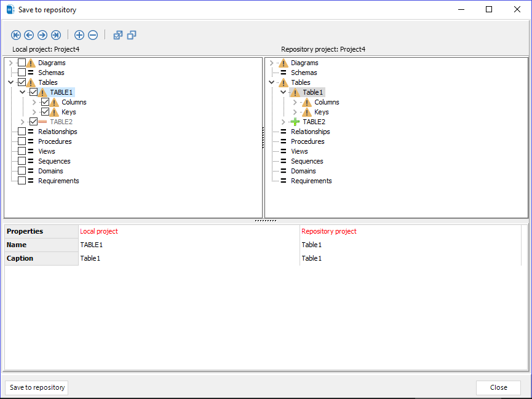Expand all tree nodes with the plus icon

click(x=79, y=35)
